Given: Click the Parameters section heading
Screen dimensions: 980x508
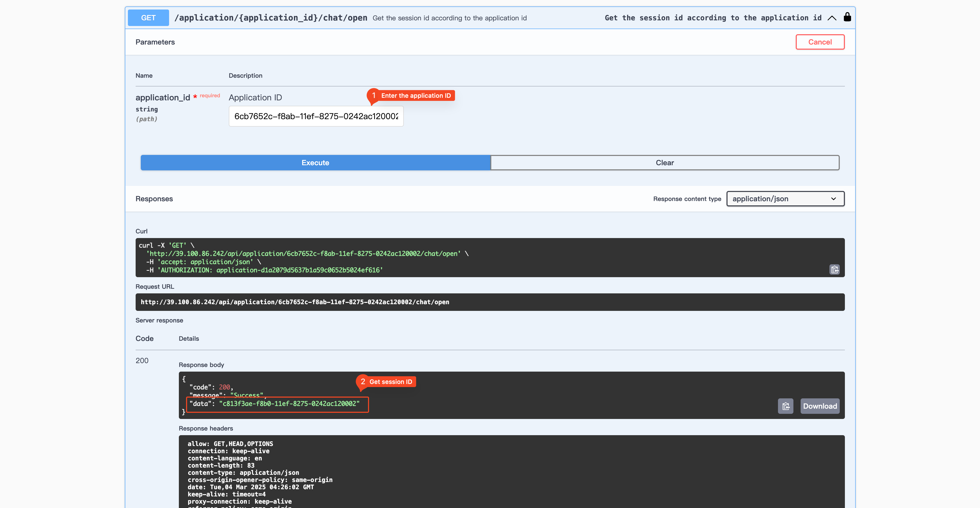Looking at the screenshot, I should (155, 42).
